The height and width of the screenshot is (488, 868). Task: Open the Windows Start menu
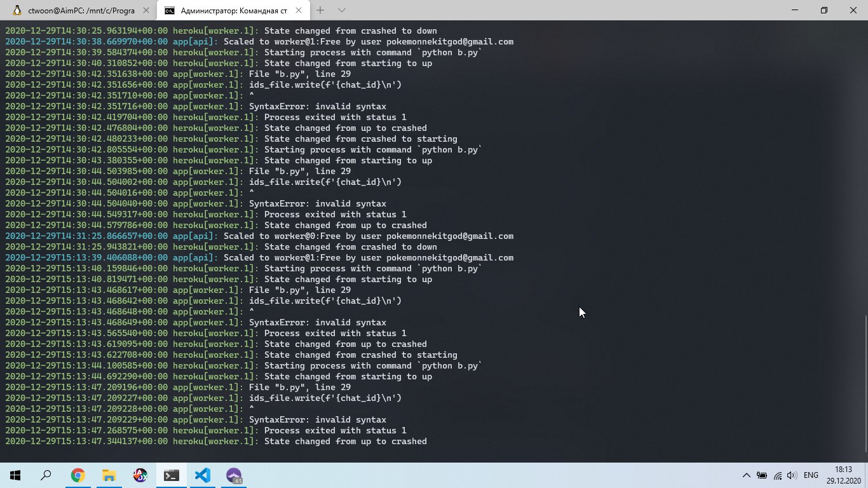pyautogui.click(x=15, y=475)
